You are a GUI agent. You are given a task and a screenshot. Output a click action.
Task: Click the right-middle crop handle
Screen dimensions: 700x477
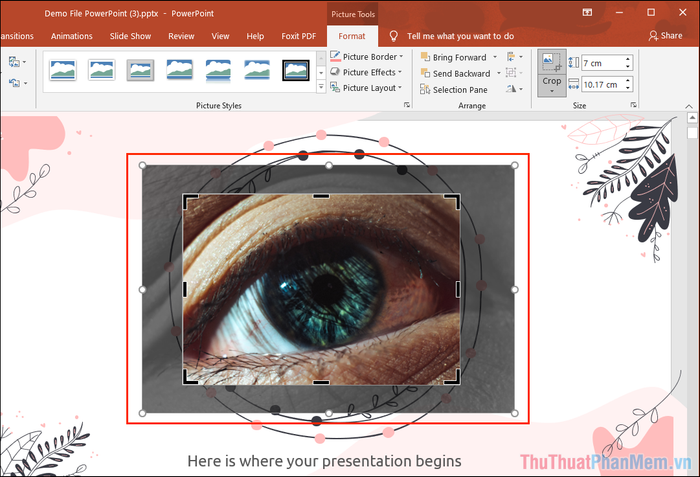(x=458, y=289)
